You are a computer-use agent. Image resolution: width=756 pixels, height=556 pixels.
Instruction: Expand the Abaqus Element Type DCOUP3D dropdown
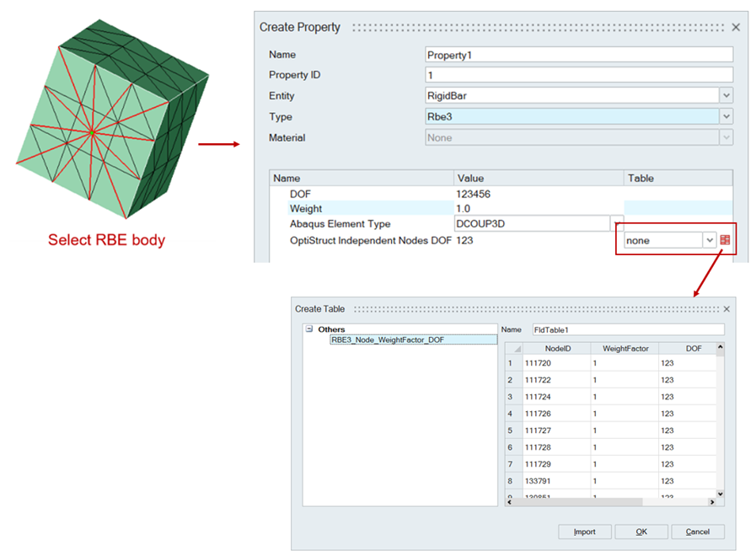pyautogui.click(x=618, y=223)
